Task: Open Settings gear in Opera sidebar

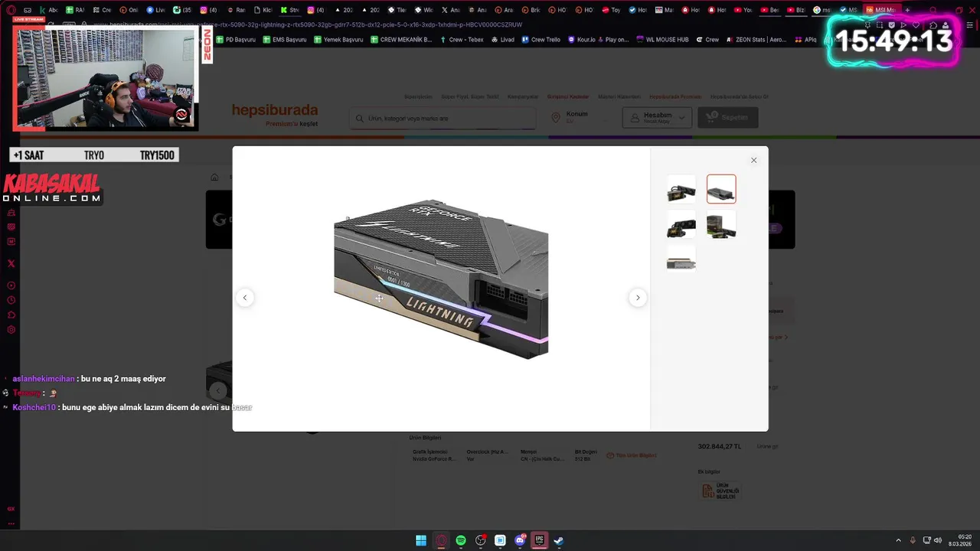Action: pyautogui.click(x=11, y=330)
